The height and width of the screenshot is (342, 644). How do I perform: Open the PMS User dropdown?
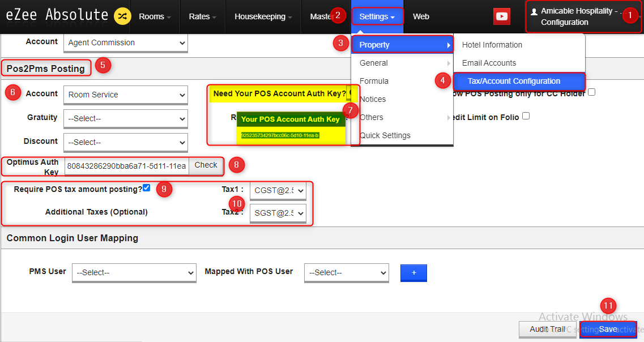pyautogui.click(x=134, y=272)
